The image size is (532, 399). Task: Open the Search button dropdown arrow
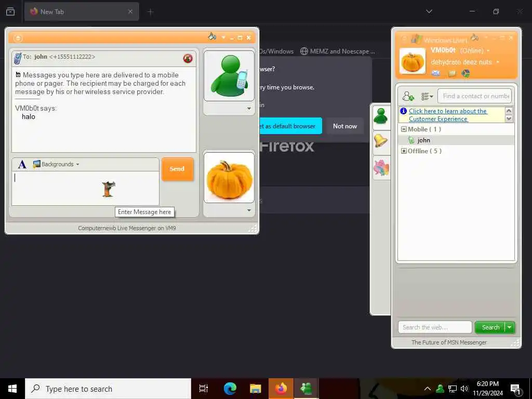coord(510,327)
